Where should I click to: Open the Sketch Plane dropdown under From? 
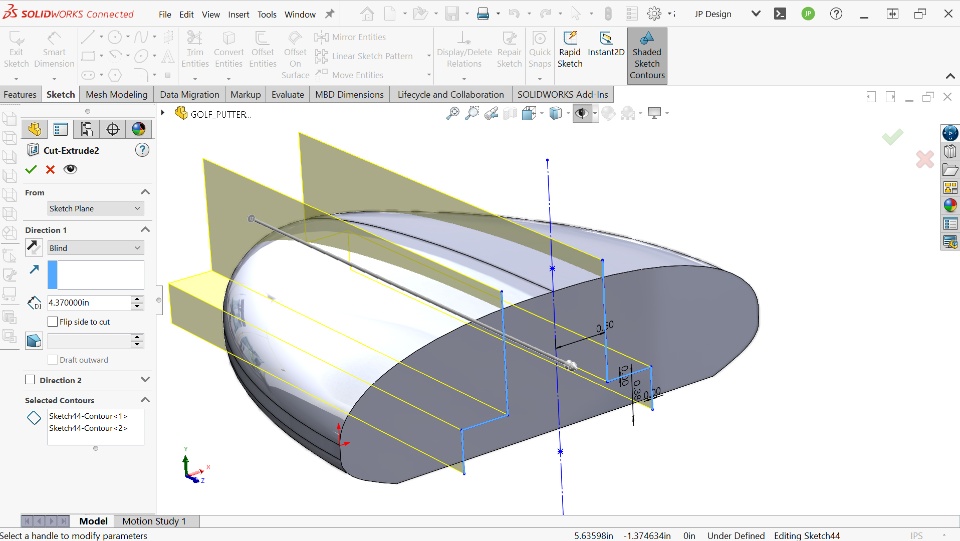pyautogui.click(x=96, y=208)
